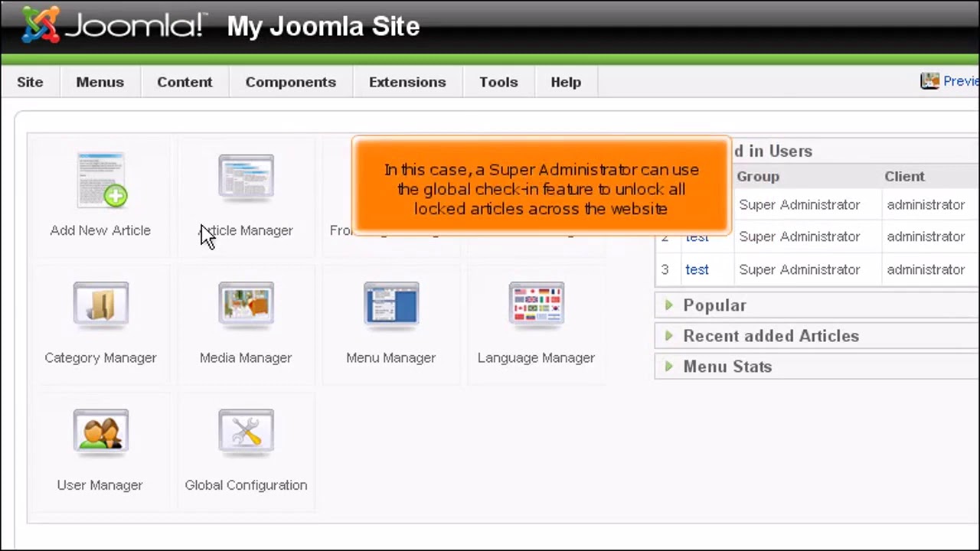
Task: Open the Media Manager icon
Action: [246, 305]
